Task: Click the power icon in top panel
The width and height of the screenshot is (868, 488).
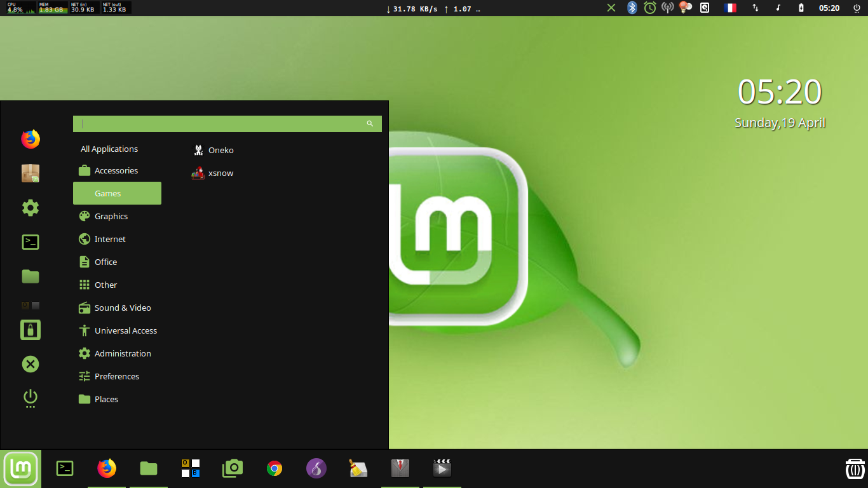Action: 857,8
